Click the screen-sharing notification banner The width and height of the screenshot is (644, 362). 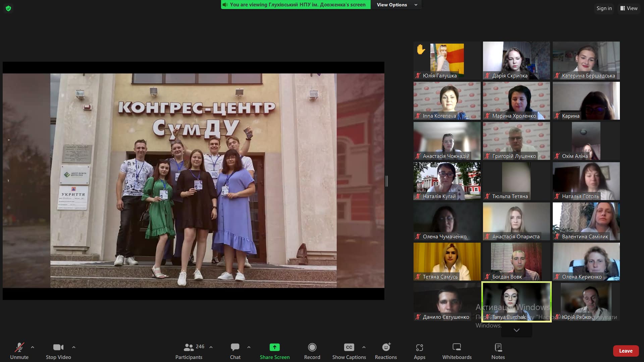pyautogui.click(x=296, y=5)
